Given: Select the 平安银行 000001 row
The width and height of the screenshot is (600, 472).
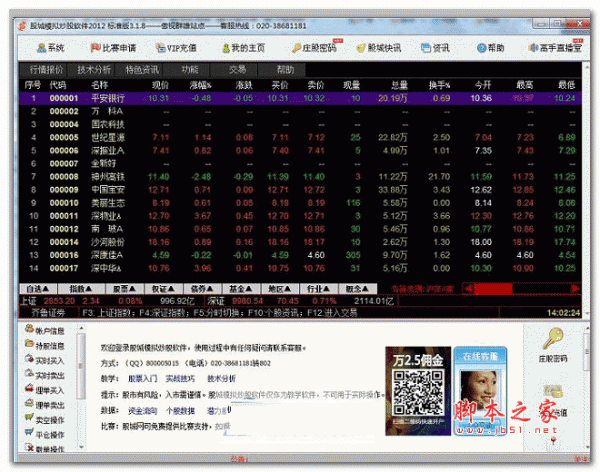Looking at the screenshot, I should pyautogui.click(x=300, y=98).
